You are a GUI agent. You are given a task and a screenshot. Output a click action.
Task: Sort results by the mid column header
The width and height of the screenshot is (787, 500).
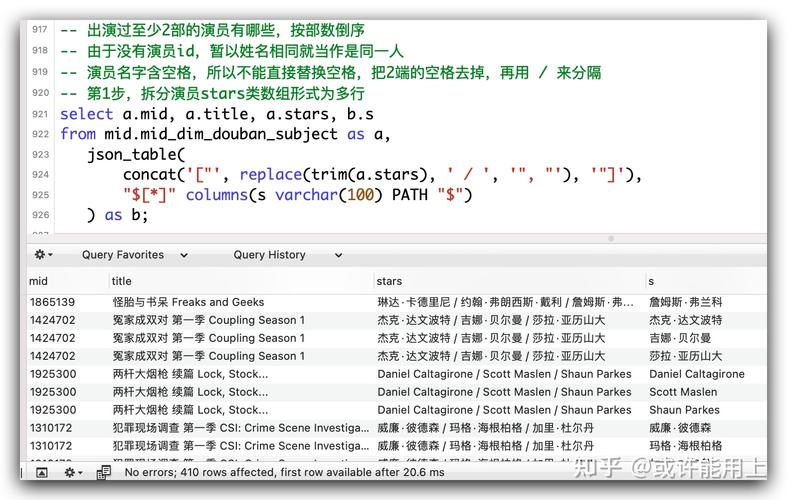click(38, 281)
